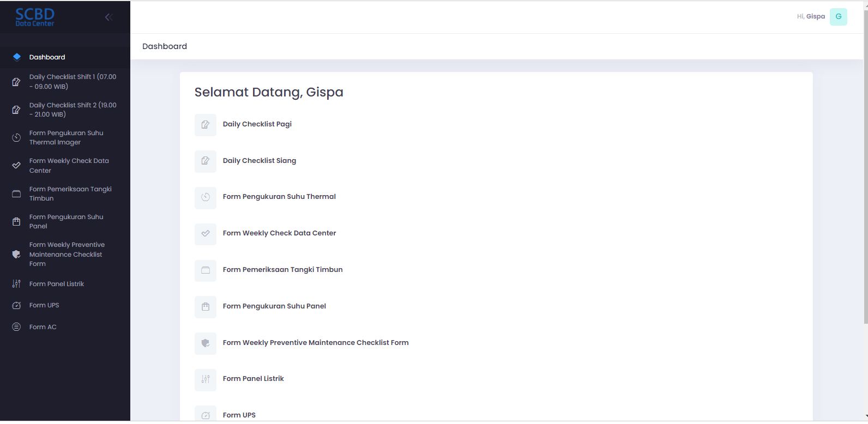Screen dimensions: 868x424
Task: Click the vertical page scrollbar
Action: pos(865,163)
